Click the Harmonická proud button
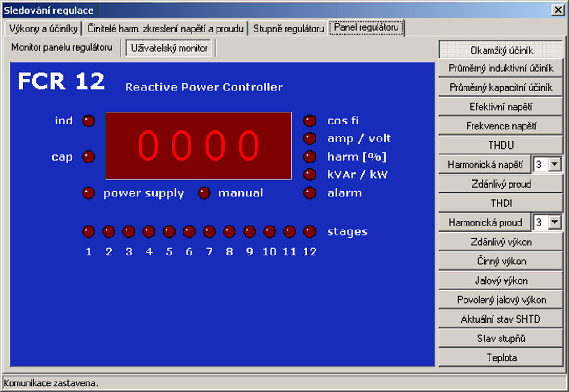Screen dimensions: 569x392 coord(485,222)
